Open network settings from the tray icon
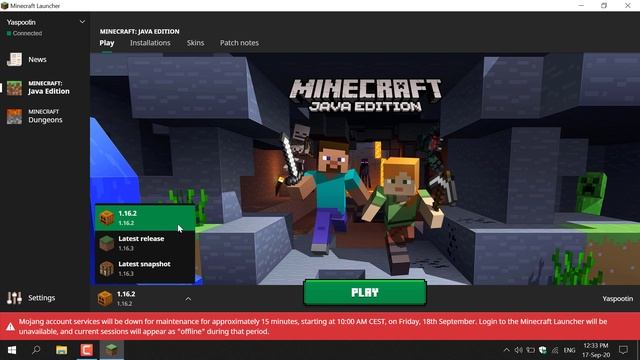 click(x=555, y=350)
